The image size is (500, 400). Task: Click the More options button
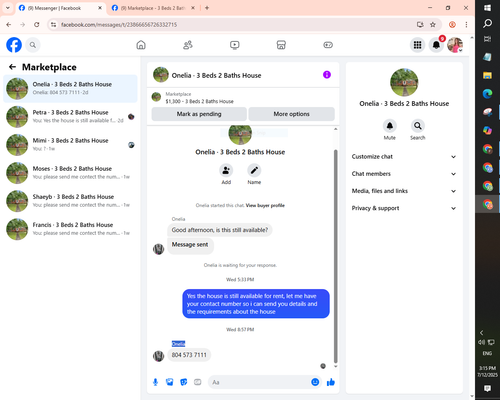click(x=291, y=114)
